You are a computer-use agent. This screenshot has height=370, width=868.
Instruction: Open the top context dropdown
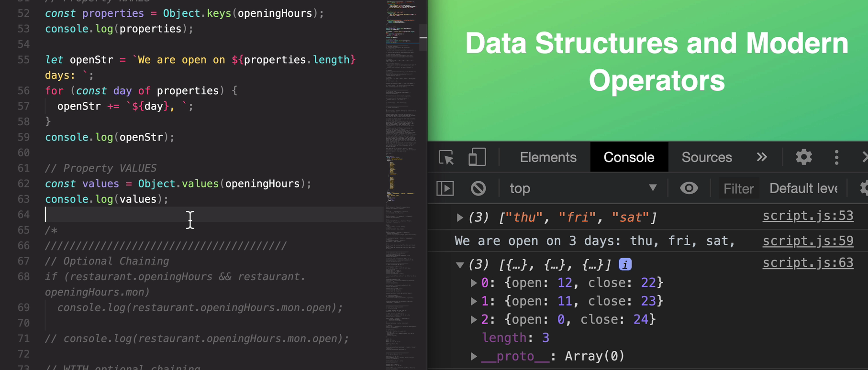tap(583, 188)
